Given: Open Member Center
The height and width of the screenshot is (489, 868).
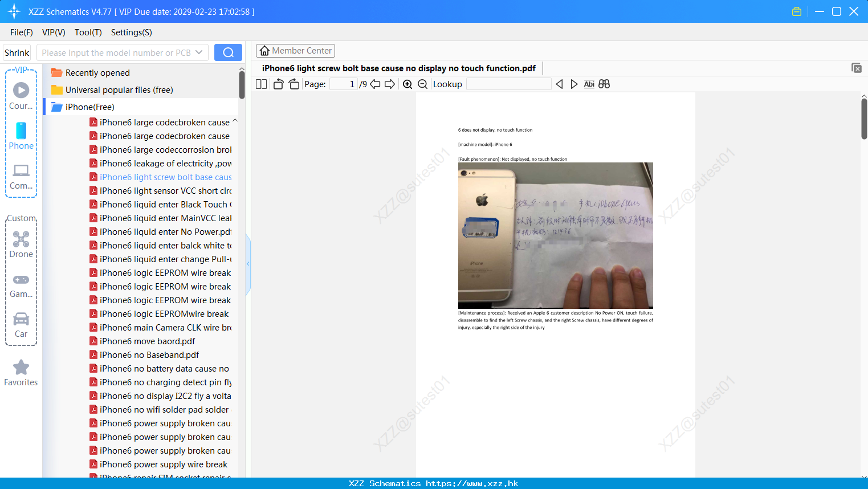Looking at the screenshot, I should pyautogui.click(x=295, y=51).
